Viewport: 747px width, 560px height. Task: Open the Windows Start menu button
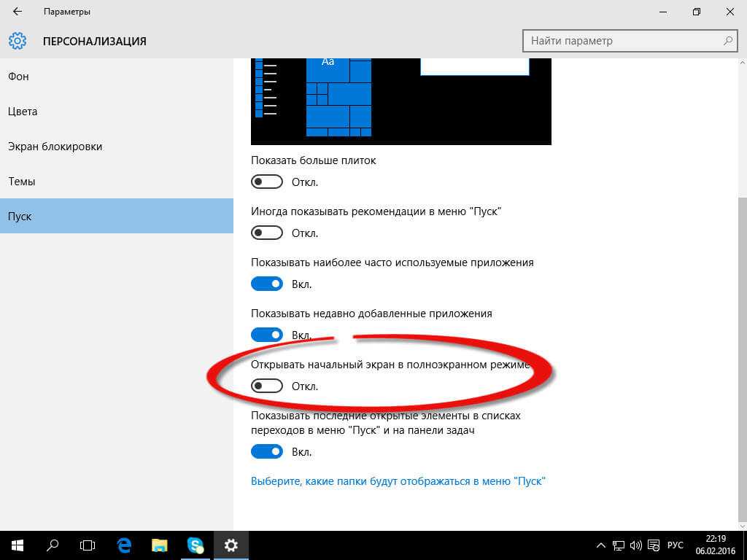(x=17, y=545)
